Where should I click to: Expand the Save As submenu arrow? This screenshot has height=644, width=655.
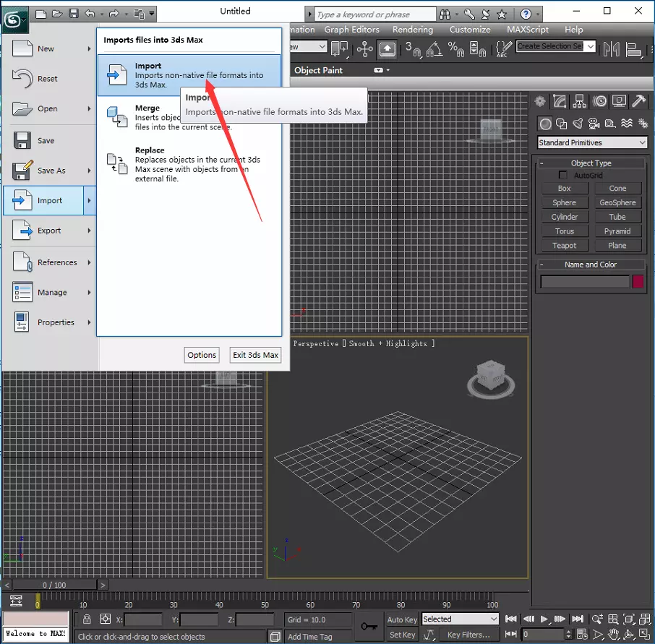[90, 171]
